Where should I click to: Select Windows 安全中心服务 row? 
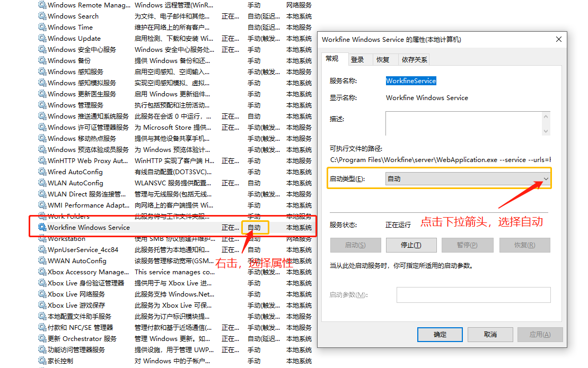[x=175, y=49]
